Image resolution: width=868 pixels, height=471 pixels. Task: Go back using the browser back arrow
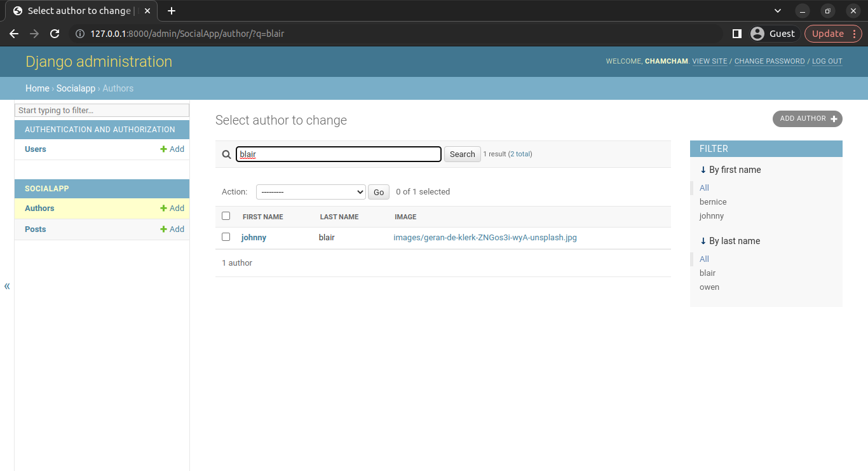(14, 34)
